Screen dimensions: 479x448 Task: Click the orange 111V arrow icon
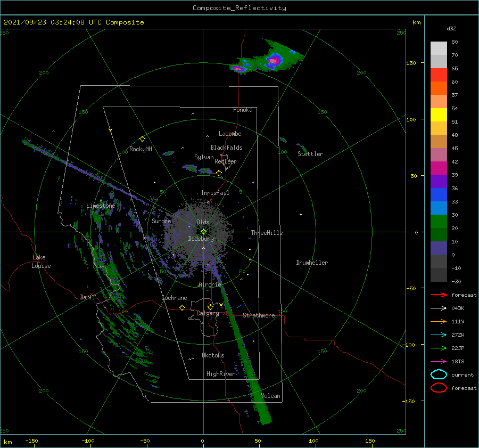[x=439, y=321]
